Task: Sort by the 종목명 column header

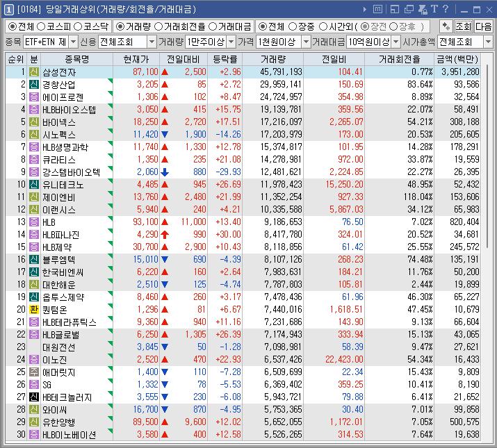Action: click(76, 59)
